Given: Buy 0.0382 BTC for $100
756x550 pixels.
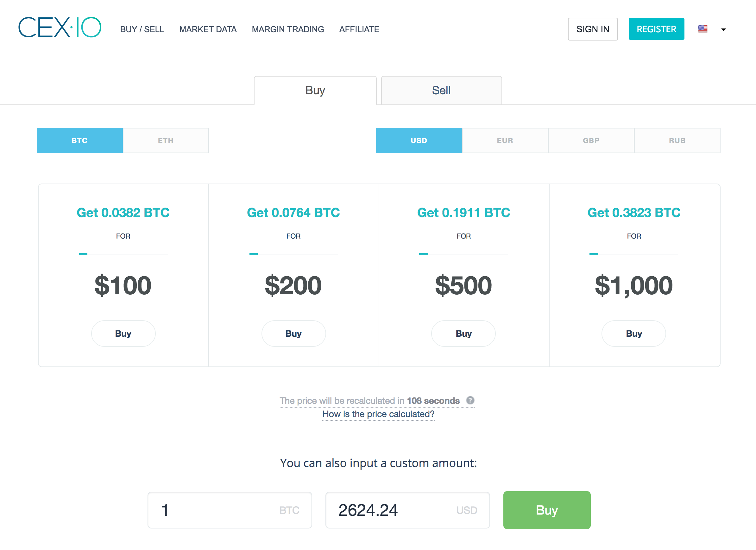Looking at the screenshot, I should (x=123, y=334).
